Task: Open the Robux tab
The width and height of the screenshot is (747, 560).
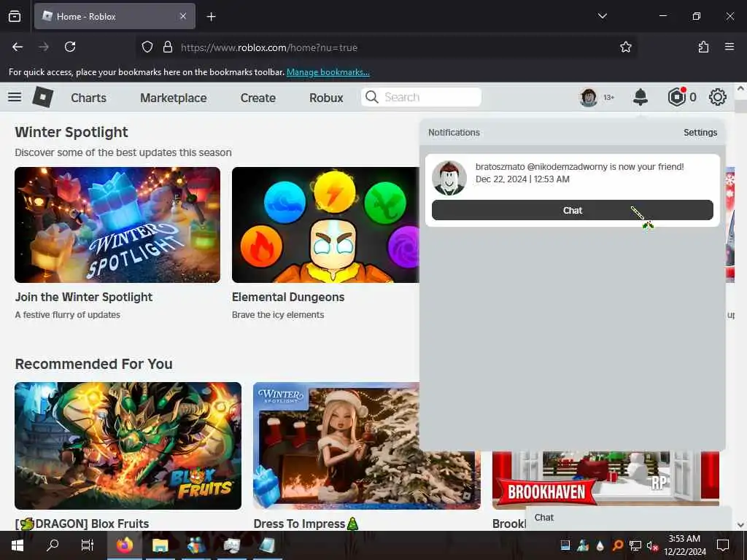Action: coord(326,98)
